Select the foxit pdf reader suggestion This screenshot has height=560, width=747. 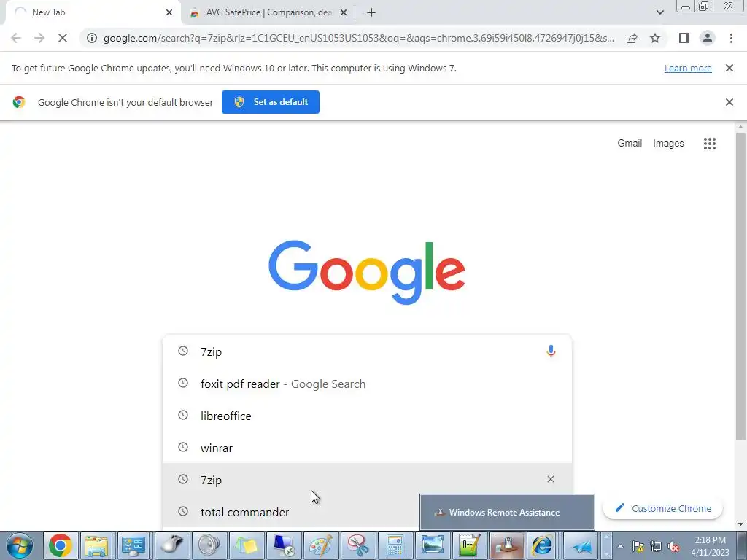(367, 384)
